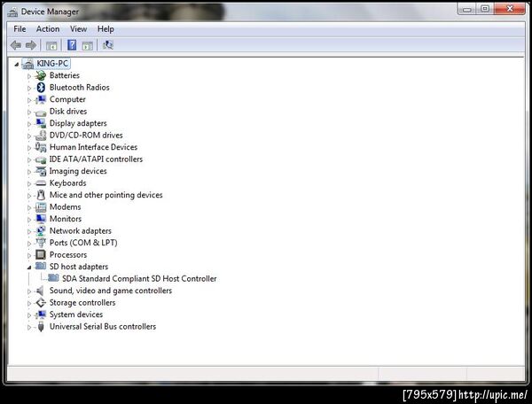Click the Mice and other pointing devices icon
The image size is (532, 404).
[x=41, y=195]
